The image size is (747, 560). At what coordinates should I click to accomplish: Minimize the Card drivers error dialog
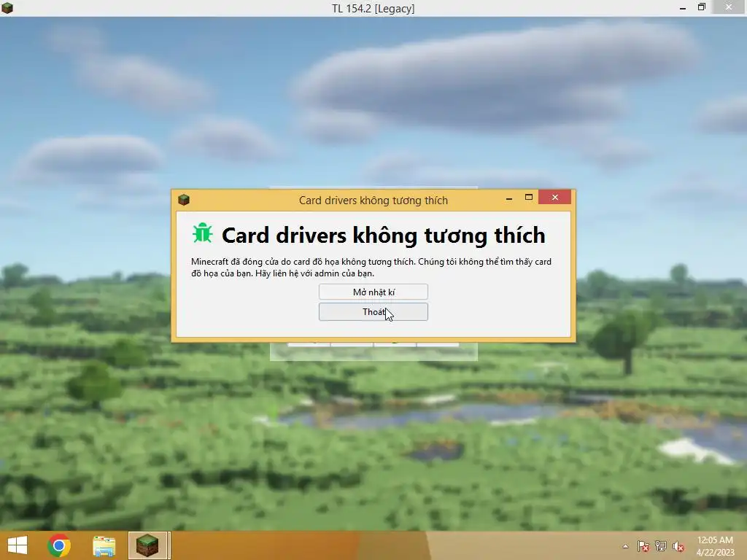coord(508,198)
